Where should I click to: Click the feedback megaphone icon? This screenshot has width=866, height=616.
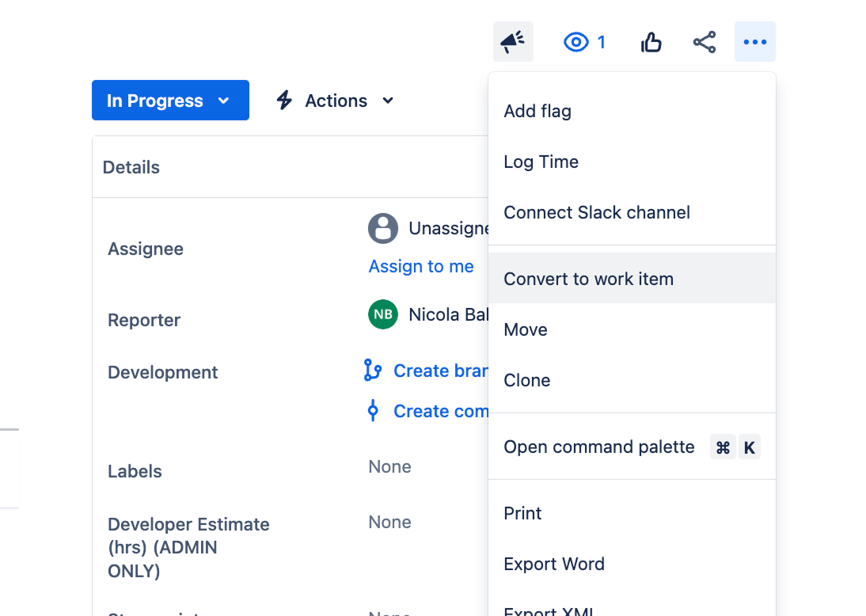tap(512, 41)
